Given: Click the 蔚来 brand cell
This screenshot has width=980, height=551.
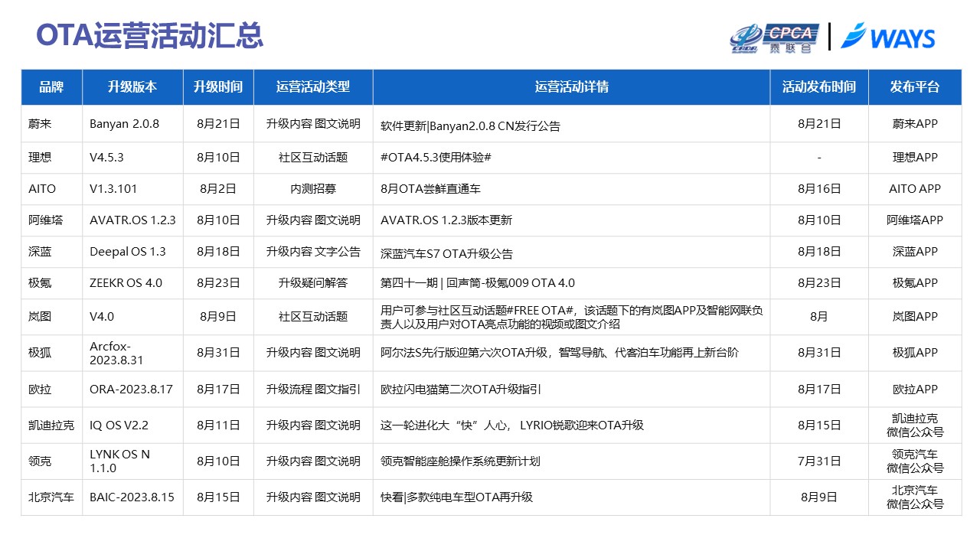Looking at the screenshot, I should coord(51,123).
